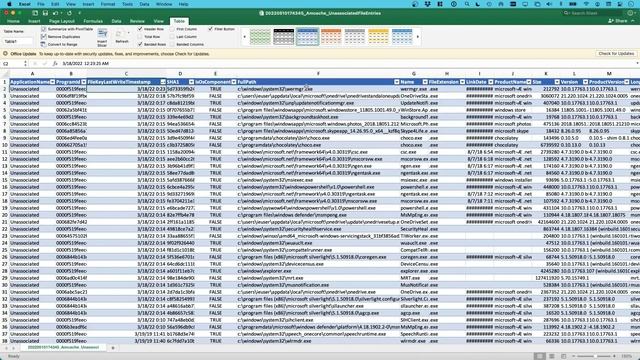Toggle the Banded Rows checkbox
Viewport: 640px width, 360px height.
[x=140, y=44]
